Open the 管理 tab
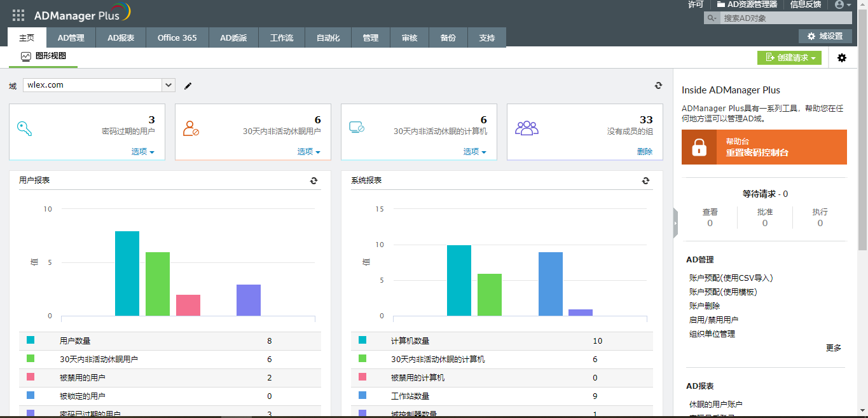Image resolution: width=868 pixels, height=418 pixels. [371, 37]
